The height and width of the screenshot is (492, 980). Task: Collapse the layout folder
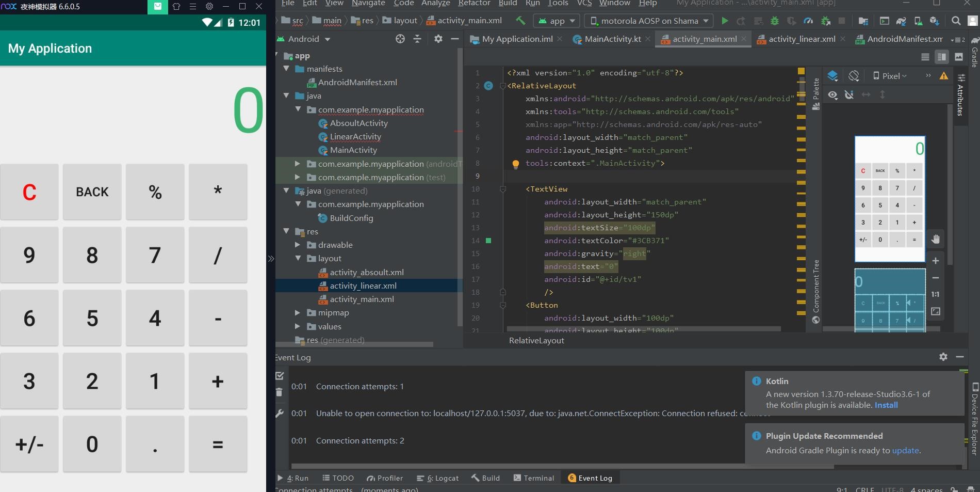[298, 258]
